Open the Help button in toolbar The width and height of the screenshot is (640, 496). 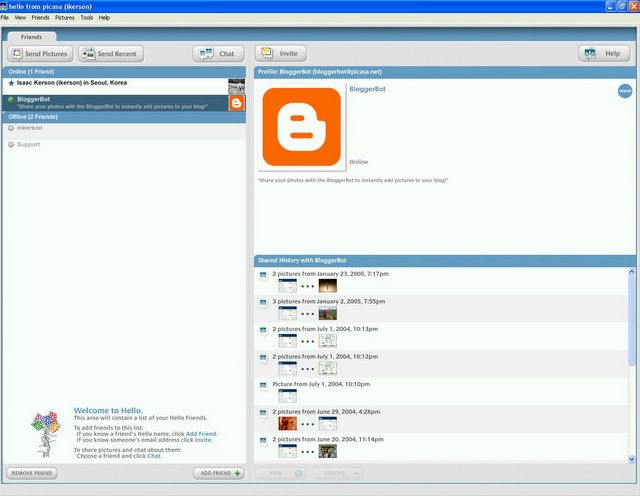click(604, 53)
